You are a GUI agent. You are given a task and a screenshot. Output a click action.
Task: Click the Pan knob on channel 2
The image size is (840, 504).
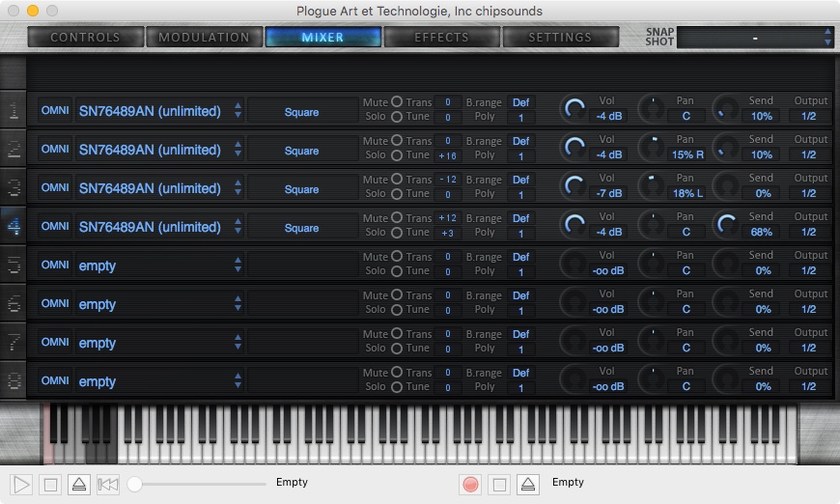pyautogui.click(x=654, y=148)
